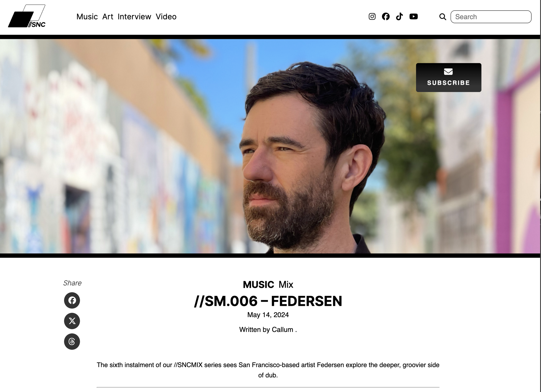541x392 pixels.
Task: Focus the Search input field
Action: (491, 17)
